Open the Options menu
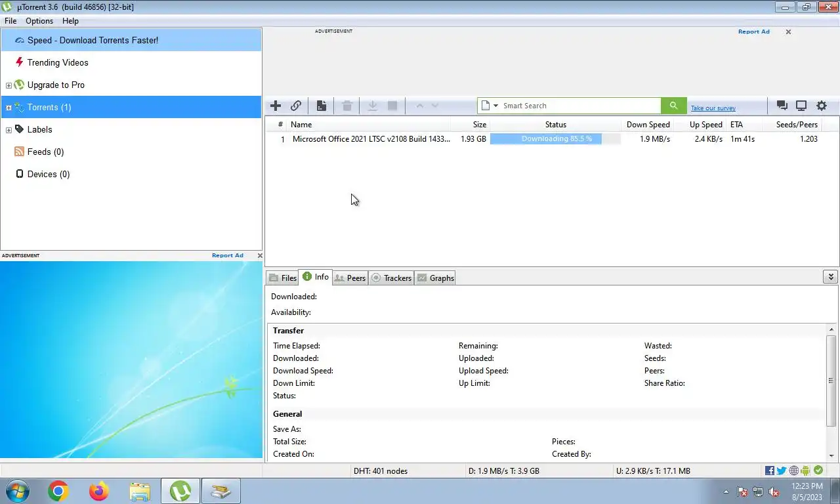This screenshot has height=504, width=840. [x=39, y=21]
